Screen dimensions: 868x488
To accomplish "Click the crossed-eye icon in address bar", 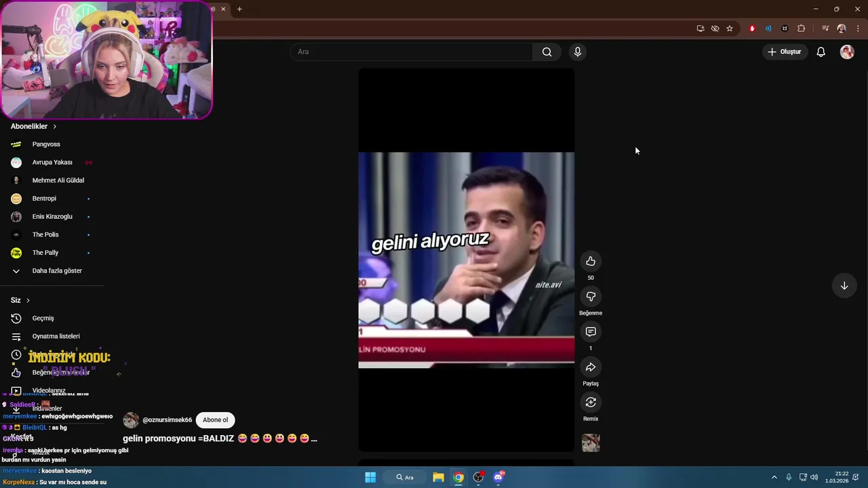I will [715, 28].
